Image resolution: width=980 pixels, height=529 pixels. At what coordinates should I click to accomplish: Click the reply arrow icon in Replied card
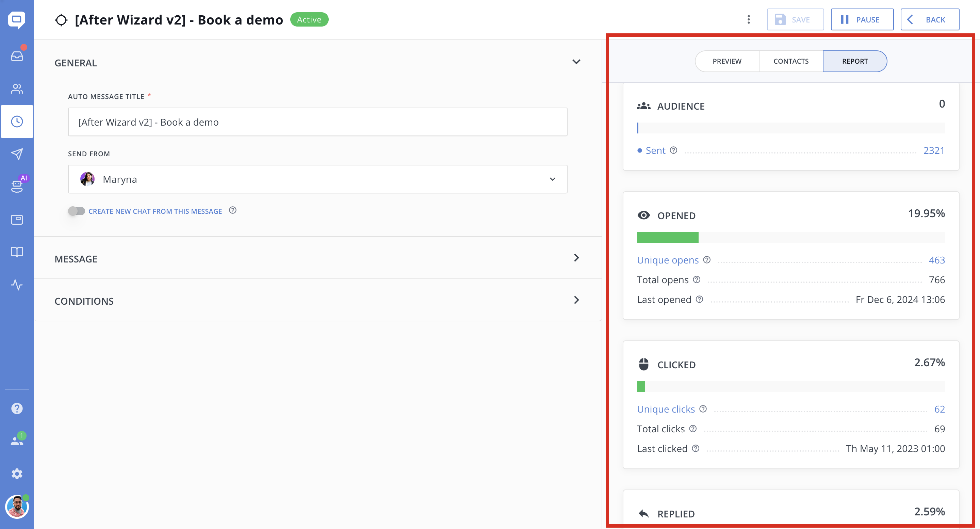click(643, 513)
